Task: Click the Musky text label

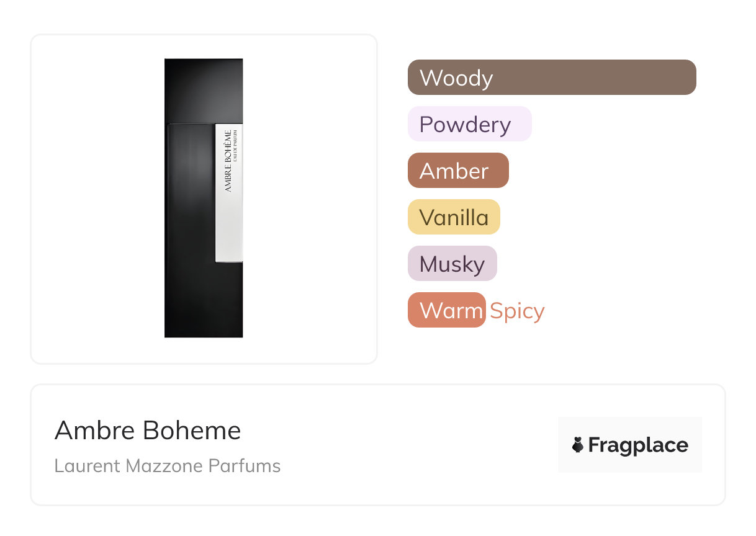Action: pos(452,264)
